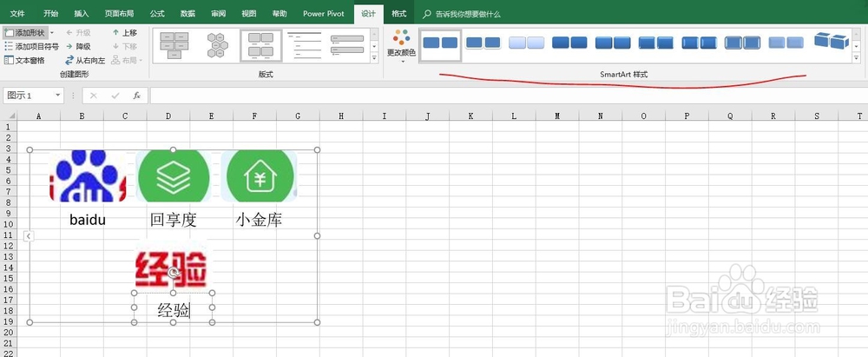
Task: Click inside the formula bar input
Action: (508, 96)
